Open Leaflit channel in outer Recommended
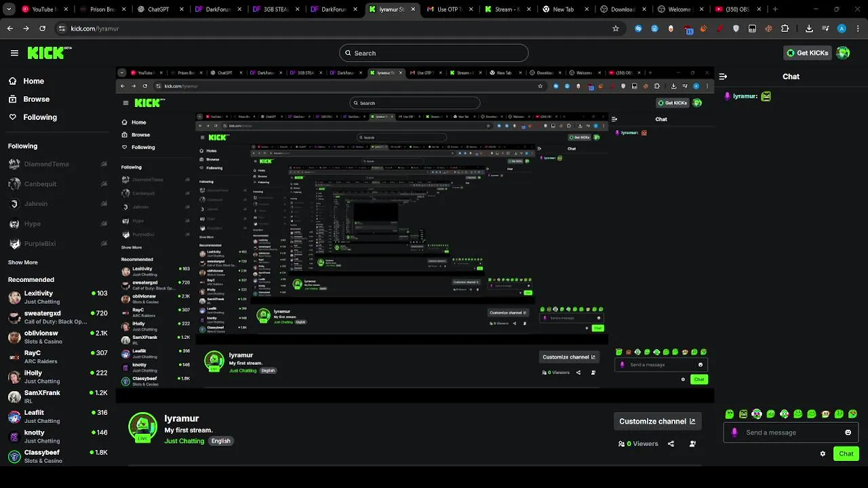This screenshot has height=488, width=868. pos(58,416)
